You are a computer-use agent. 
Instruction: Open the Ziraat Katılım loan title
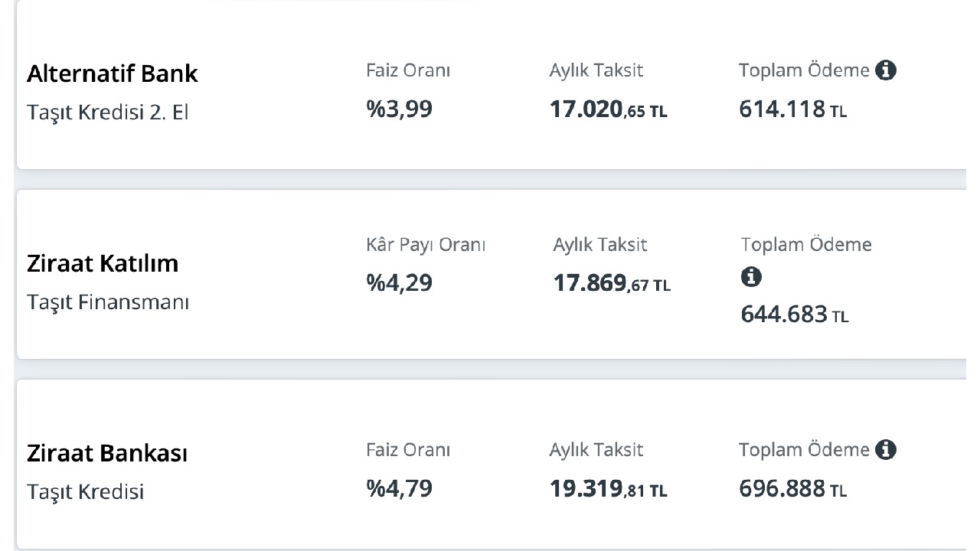click(103, 263)
